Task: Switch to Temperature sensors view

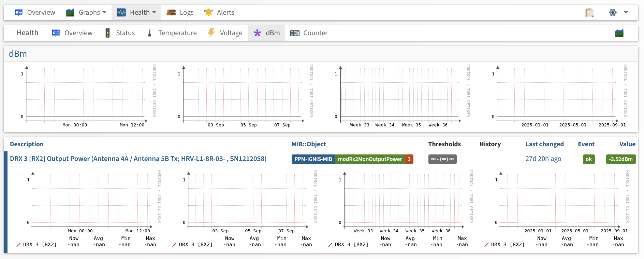Action: 172,33
